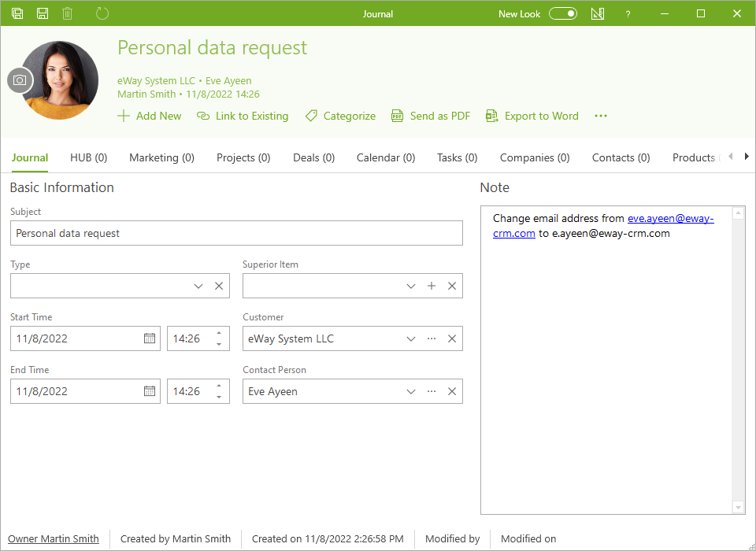Click the Add New plus icon

(124, 116)
